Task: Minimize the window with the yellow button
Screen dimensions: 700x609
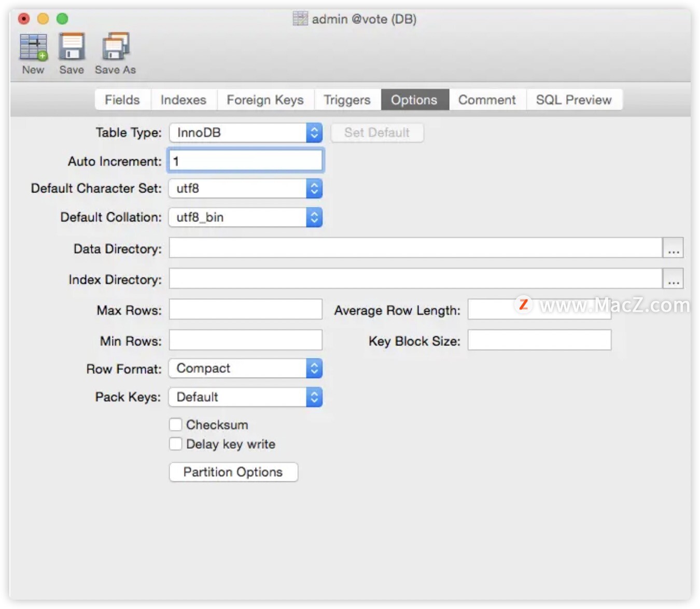Action: tap(43, 19)
